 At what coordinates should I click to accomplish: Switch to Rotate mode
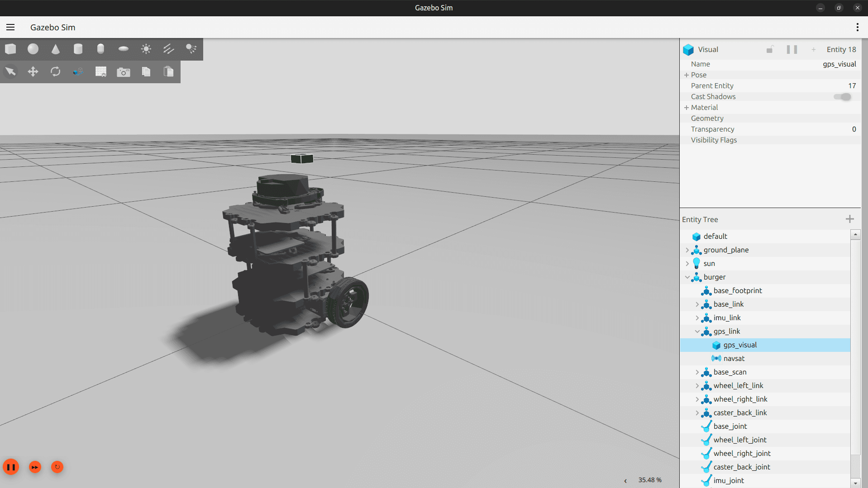pos(56,71)
